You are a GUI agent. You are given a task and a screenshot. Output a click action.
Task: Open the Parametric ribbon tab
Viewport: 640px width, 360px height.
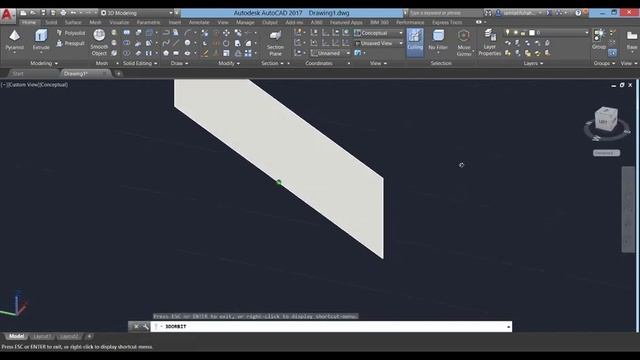[x=148, y=22]
